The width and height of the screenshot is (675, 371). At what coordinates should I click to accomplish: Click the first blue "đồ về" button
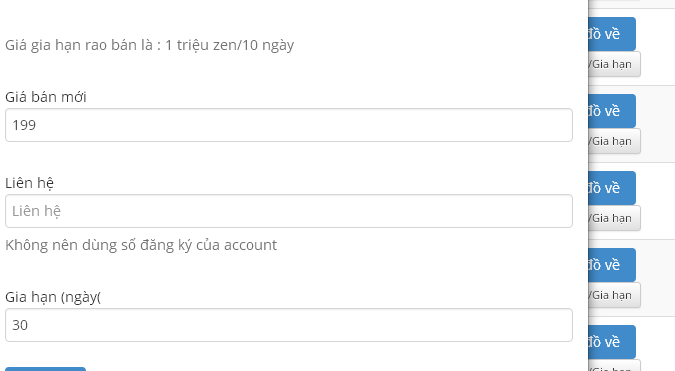click(612, 34)
